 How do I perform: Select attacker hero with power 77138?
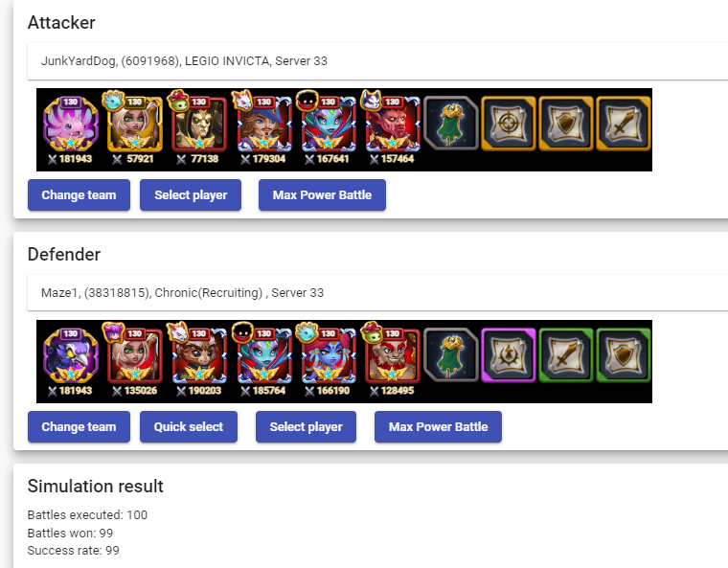199,124
